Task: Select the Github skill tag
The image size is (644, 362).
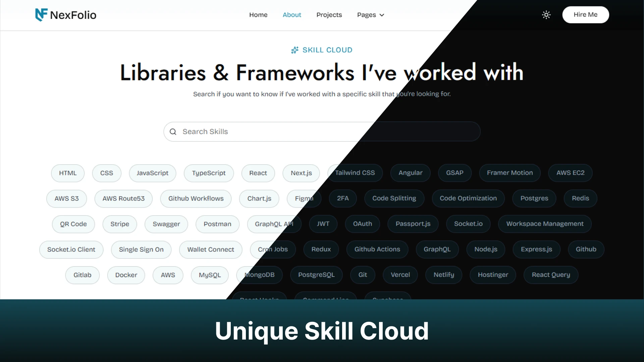Action: click(586, 249)
